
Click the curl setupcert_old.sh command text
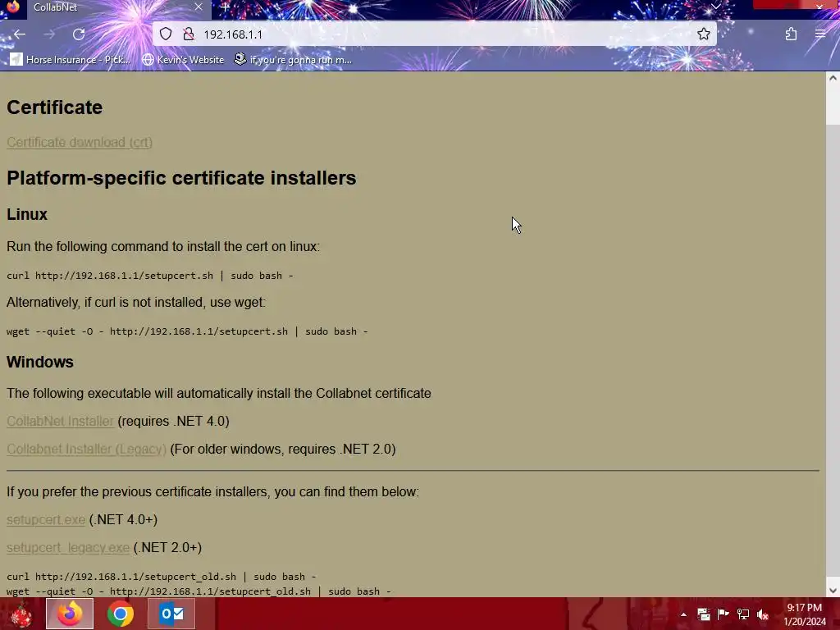click(x=162, y=577)
